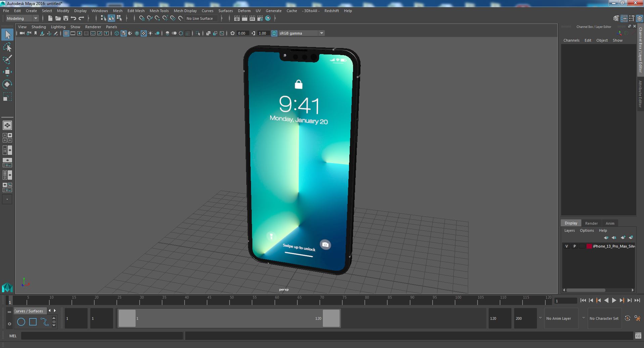The width and height of the screenshot is (644, 348).
Task: Open viewport Shading menu
Action: 39,27
